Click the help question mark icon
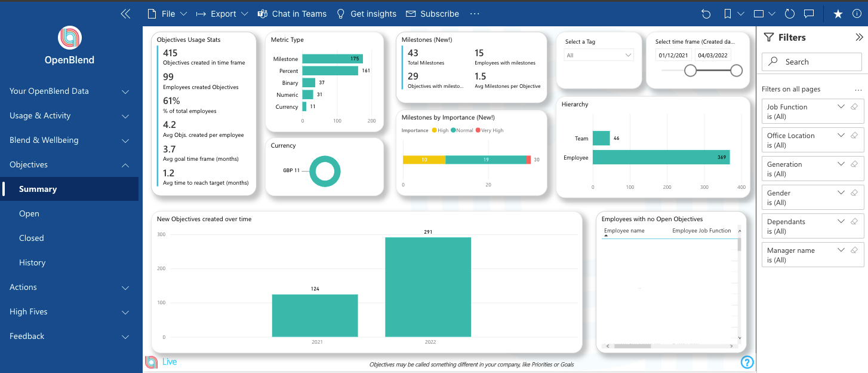The width and height of the screenshot is (868, 373). tap(747, 362)
